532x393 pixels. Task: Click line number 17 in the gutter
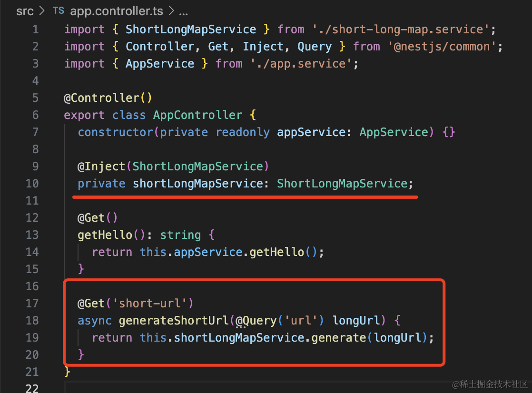(x=32, y=304)
